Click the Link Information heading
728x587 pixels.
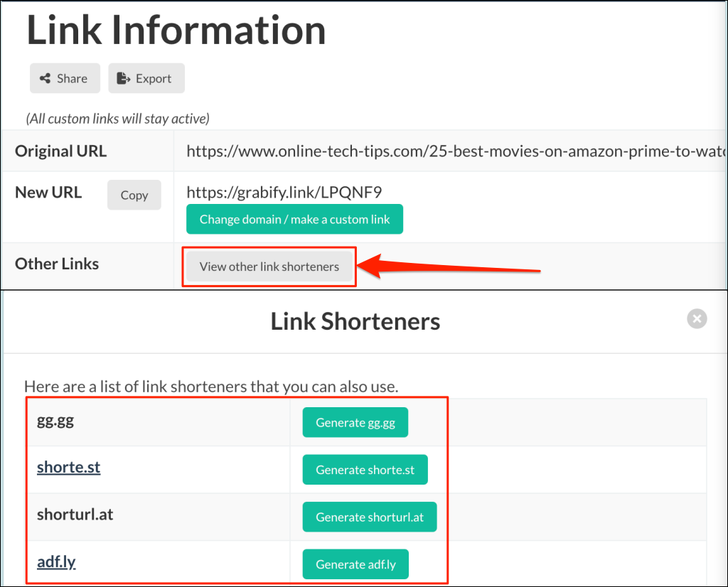176,30
